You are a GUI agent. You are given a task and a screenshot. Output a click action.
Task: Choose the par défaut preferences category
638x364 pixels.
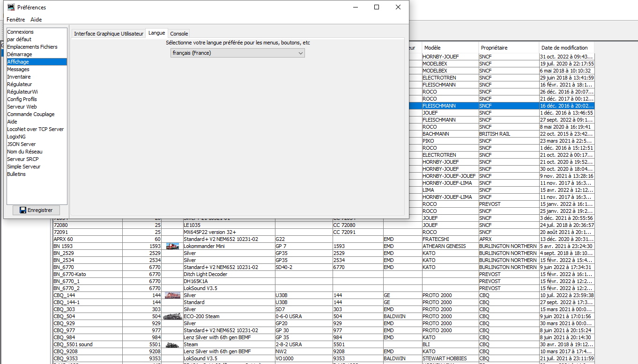coord(37,39)
